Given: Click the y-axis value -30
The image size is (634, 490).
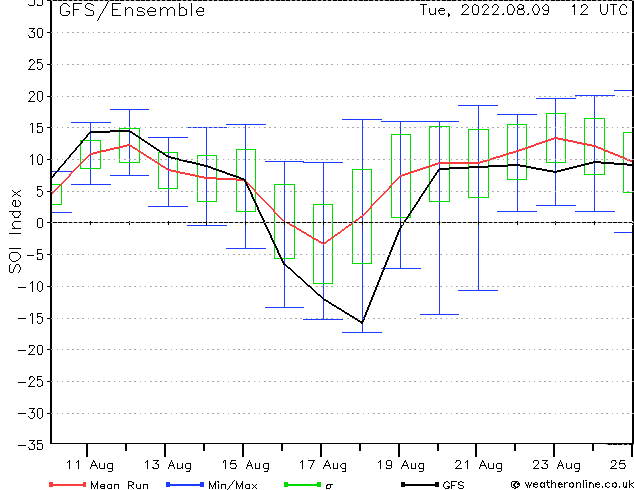Looking at the screenshot, I should coord(31,414).
